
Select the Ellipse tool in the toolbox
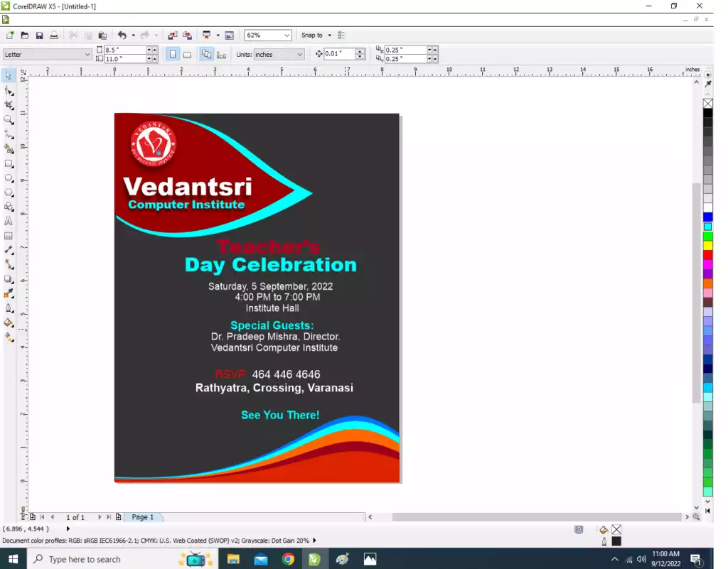[9, 178]
